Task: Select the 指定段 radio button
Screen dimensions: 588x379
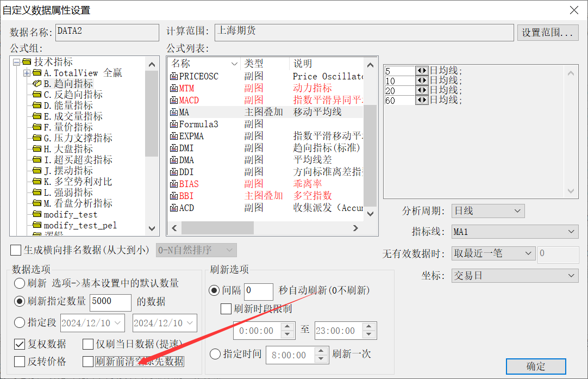Action: click(20, 322)
